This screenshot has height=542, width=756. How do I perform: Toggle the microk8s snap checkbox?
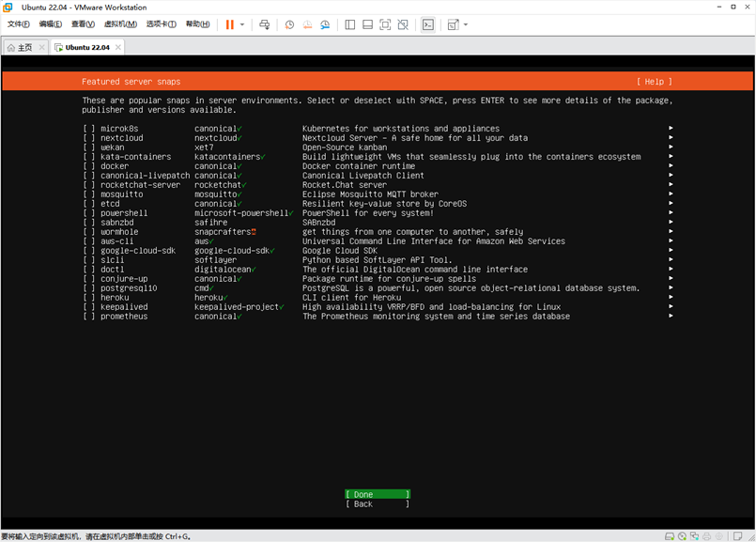89,129
